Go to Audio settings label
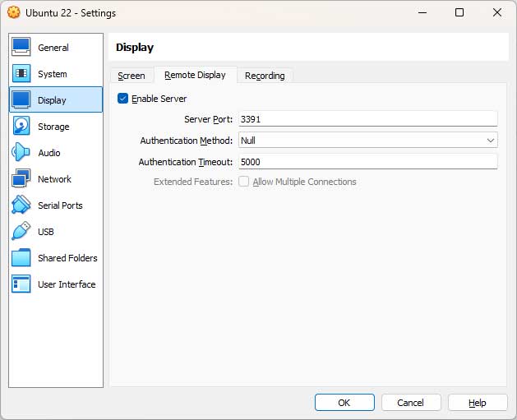Screen dimensions: 517x420 click(48, 153)
